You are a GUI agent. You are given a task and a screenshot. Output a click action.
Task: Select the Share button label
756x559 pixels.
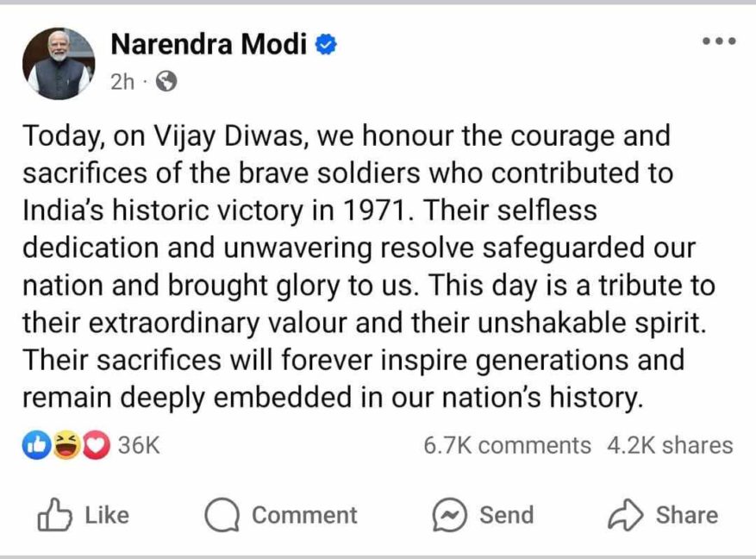point(687,515)
